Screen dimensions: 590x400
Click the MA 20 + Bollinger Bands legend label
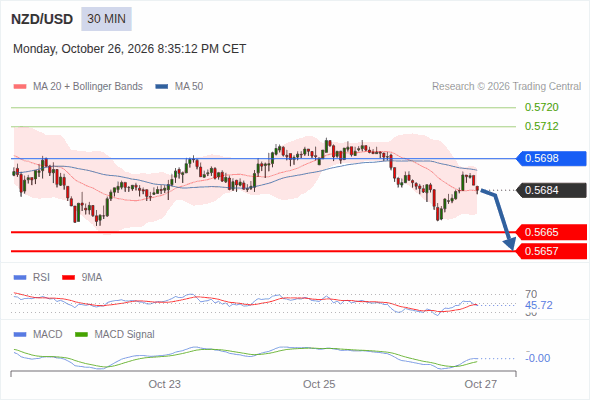(x=88, y=87)
